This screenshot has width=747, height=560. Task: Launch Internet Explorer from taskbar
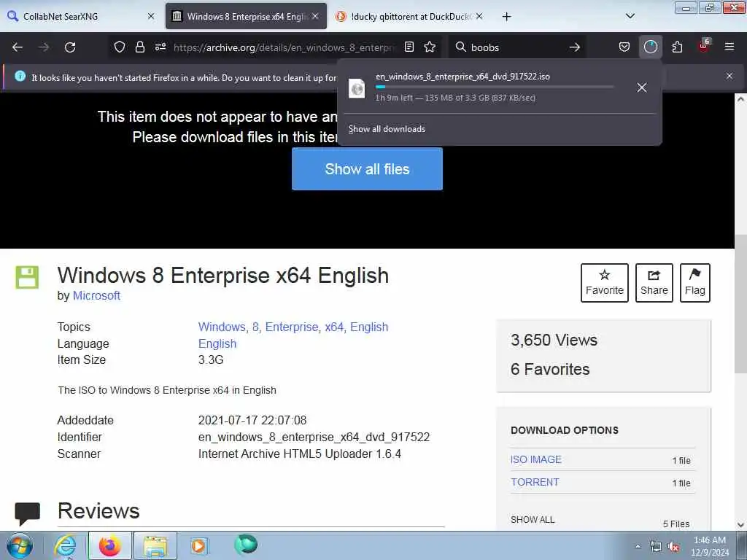pyautogui.click(x=65, y=545)
